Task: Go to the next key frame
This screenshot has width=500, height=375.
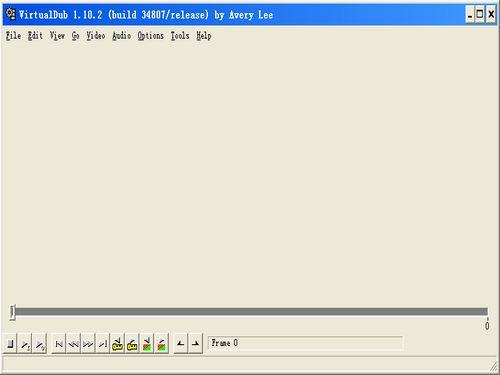Action: [132, 343]
